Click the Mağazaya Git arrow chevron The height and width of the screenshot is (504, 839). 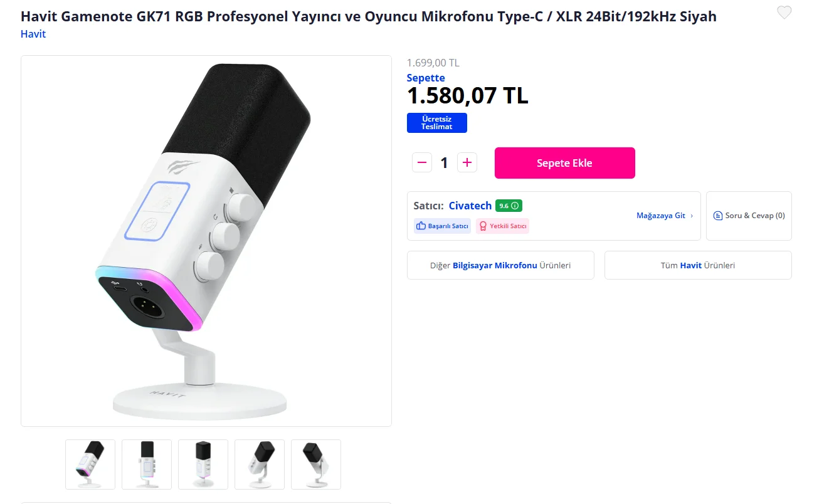pos(692,216)
